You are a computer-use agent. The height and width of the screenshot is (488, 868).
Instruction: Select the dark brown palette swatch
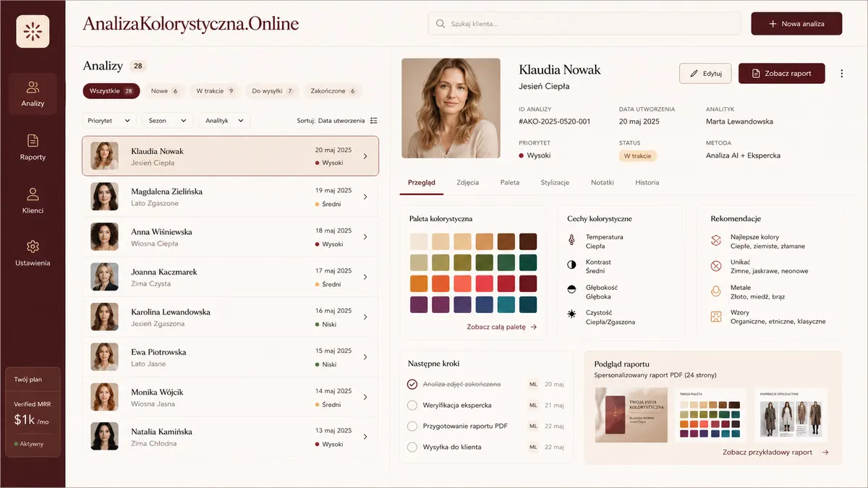point(528,241)
